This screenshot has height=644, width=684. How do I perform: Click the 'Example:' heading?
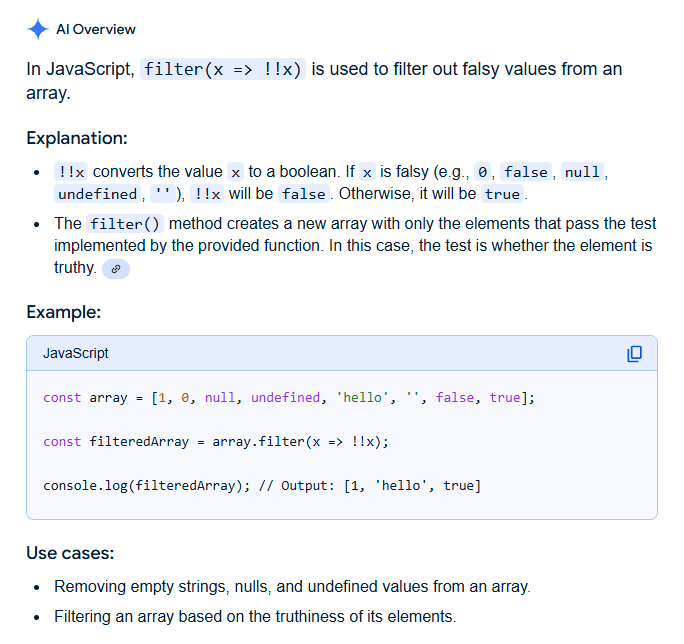64,312
